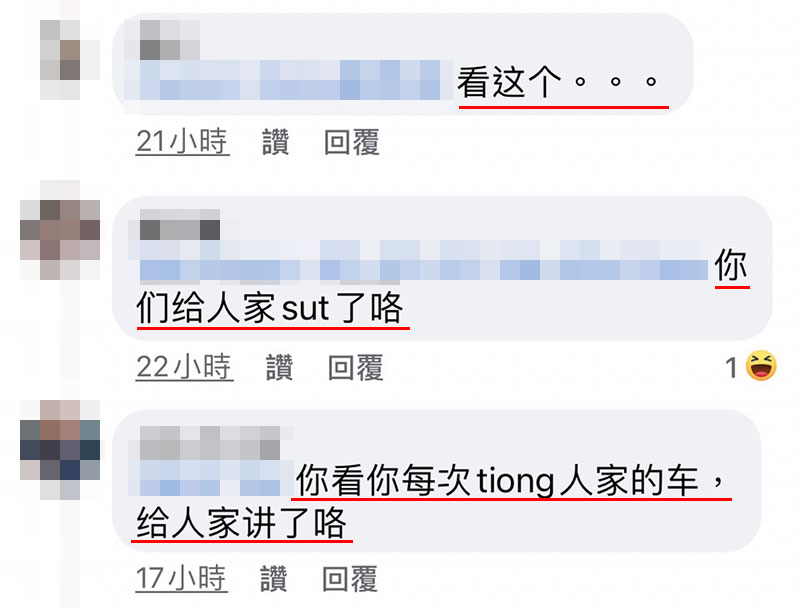Click the tagged blue name before '你看你每次'
This screenshot has height=608, width=800.
tap(210, 478)
